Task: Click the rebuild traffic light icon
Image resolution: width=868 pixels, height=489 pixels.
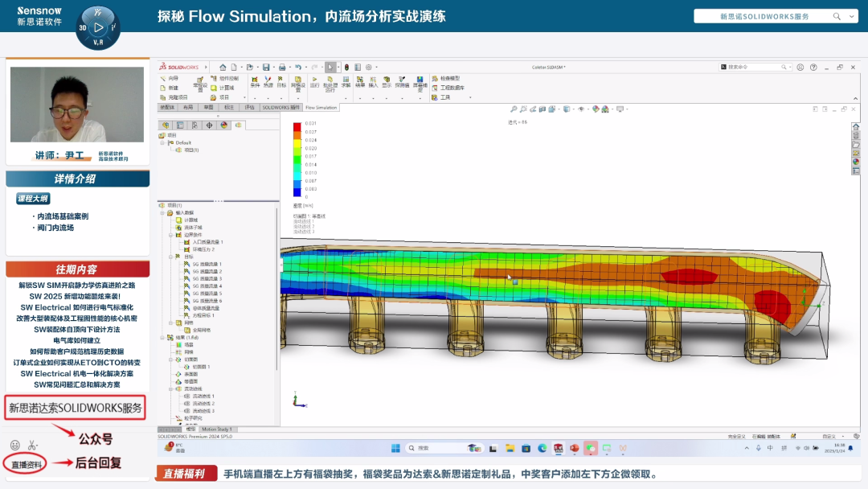Action: pyautogui.click(x=346, y=67)
